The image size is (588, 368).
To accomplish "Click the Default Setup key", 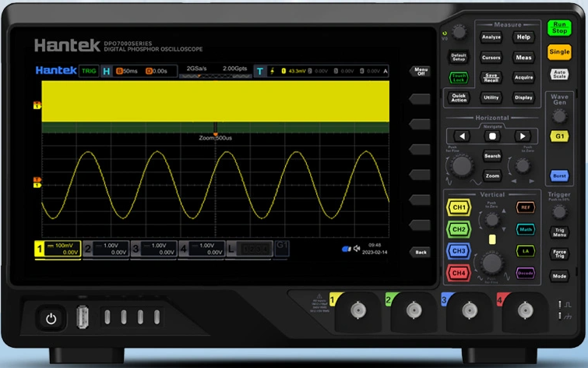I will coord(459,57).
